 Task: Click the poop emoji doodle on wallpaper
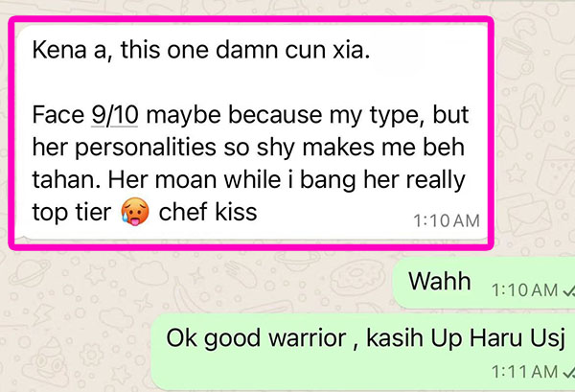click(45, 362)
